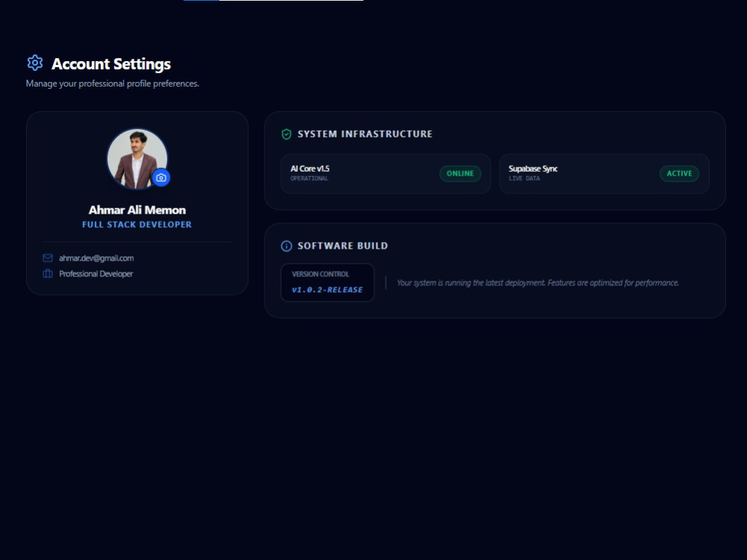The height and width of the screenshot is (560, 747).
Task: Click the info icon beside Software Build
Action: [x=286, y=246]
